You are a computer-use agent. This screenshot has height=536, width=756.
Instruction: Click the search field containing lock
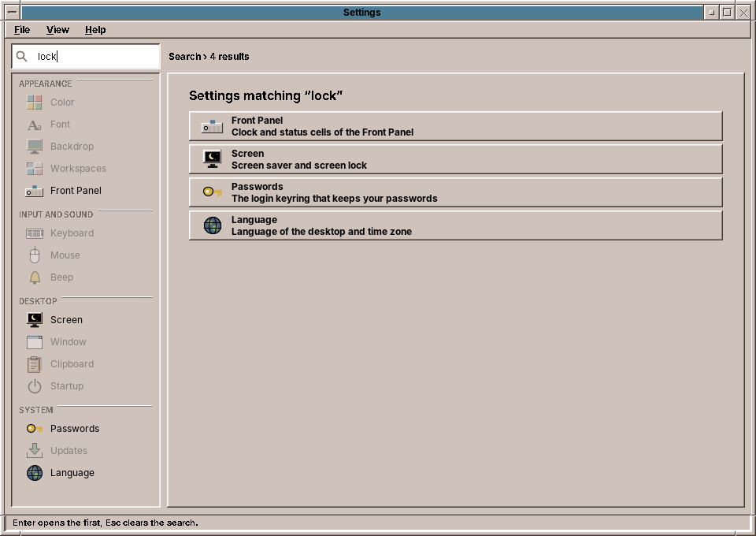(x=86, y=57)
